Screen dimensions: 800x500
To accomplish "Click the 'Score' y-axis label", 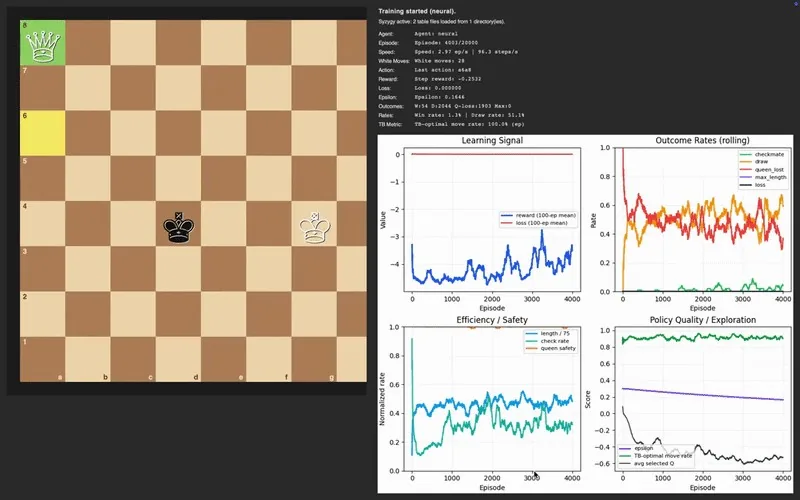I will click(x=588, y=399).
